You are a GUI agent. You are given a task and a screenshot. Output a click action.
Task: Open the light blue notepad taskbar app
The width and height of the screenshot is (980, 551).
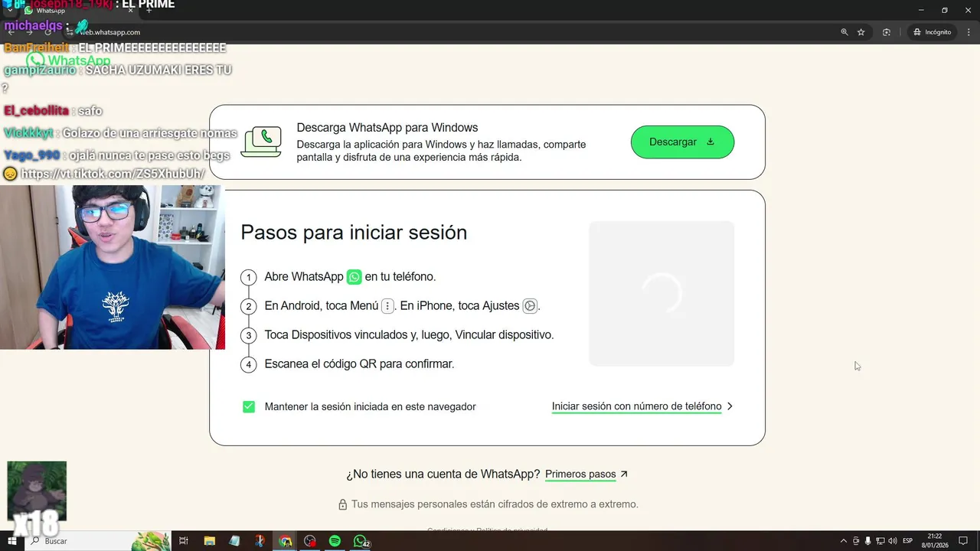234,541
